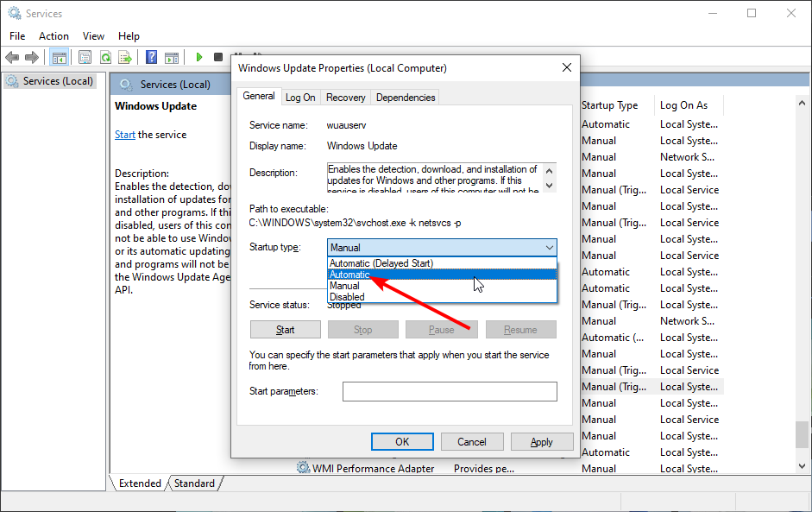The width and height of the screenshot is (812, 512).
Task: Click the display name 'Windows Update' value
Action: point(362,146)
